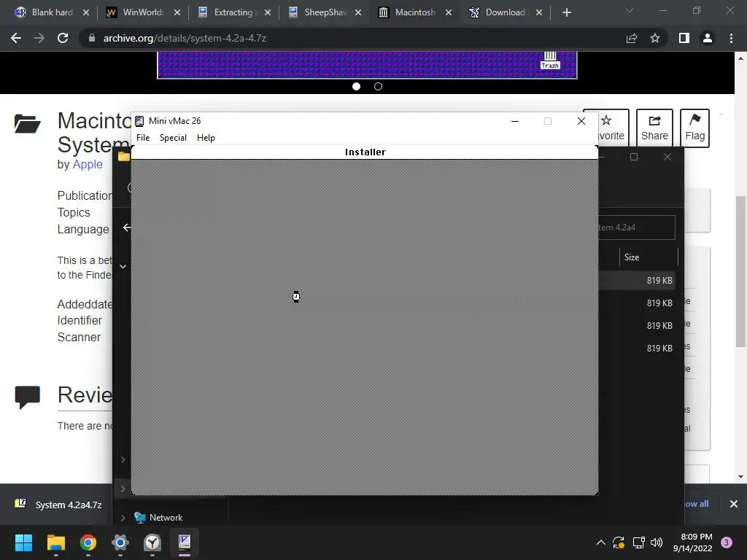Go forward in Chrome

point(39,38)
